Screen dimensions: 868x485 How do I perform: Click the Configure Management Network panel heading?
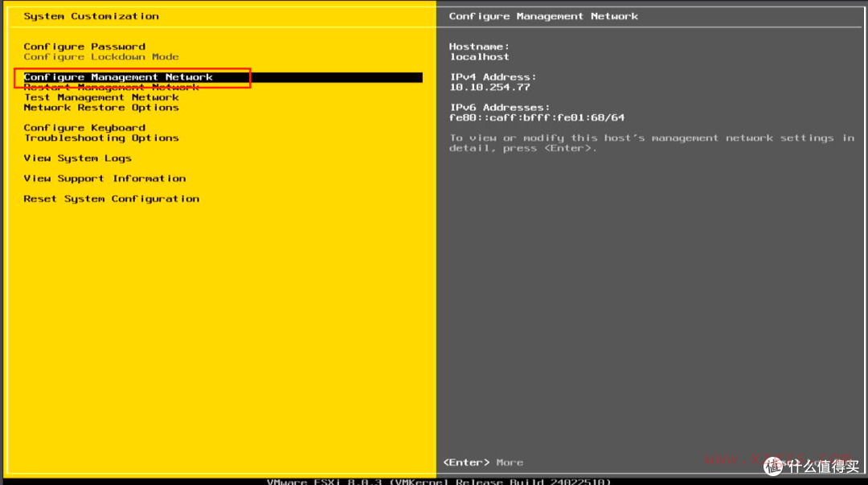(543, 15)
